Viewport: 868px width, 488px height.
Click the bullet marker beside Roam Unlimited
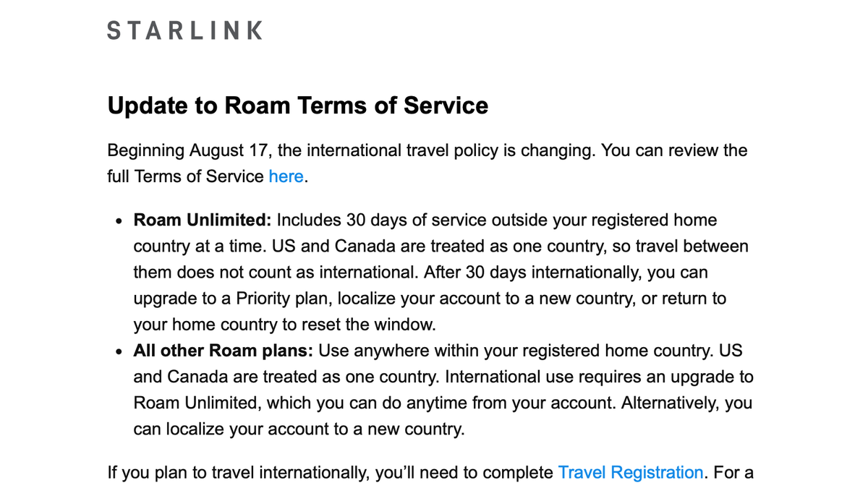tap(119, 221)
